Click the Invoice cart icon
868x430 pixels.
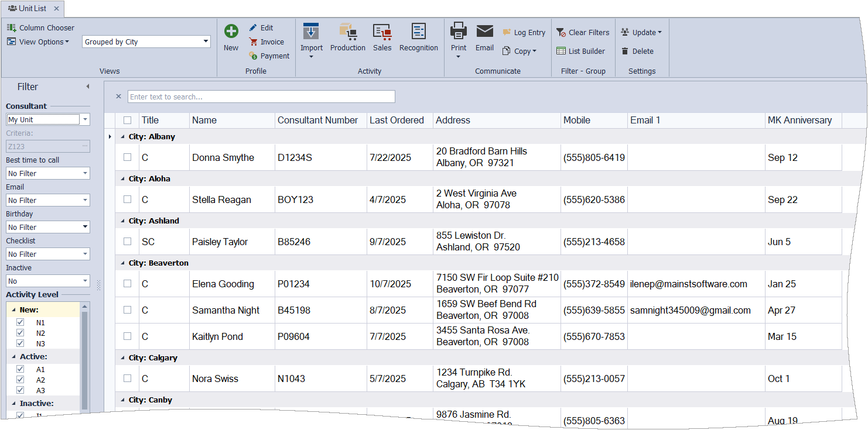pyautogui.click(x=254, y=42)
